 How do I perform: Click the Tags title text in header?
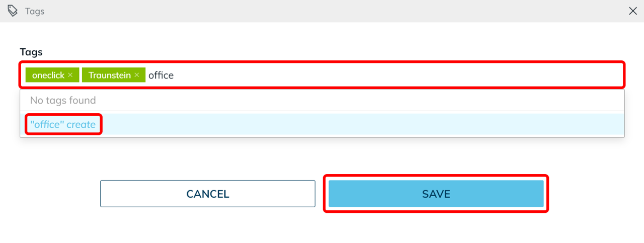point(35,11)
